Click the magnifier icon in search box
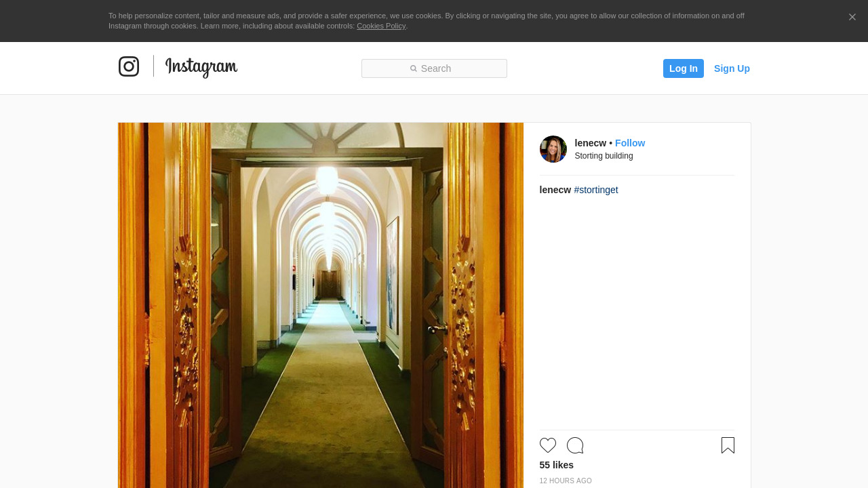The height and width of the screenshot is (488, 868). [414, 68]
